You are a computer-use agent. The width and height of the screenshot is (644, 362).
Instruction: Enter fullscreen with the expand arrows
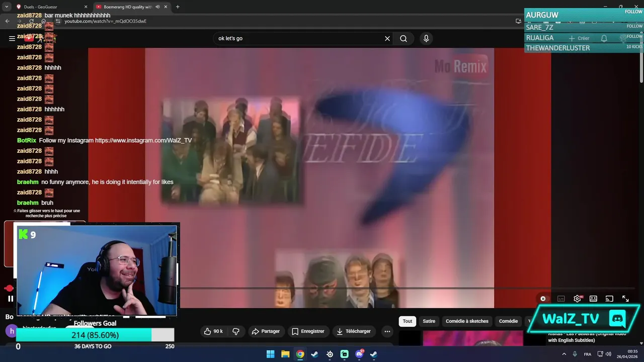coord(625,299)
